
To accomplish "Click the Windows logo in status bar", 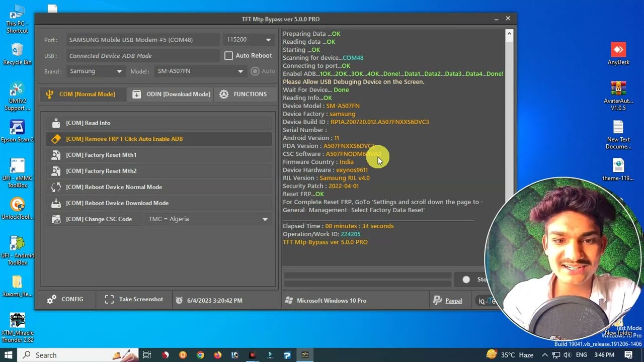I will point(289,301).
